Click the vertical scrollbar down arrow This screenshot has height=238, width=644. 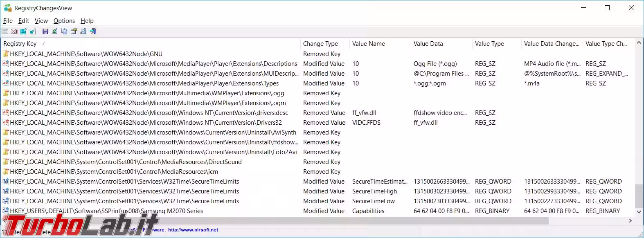(639, 212)
